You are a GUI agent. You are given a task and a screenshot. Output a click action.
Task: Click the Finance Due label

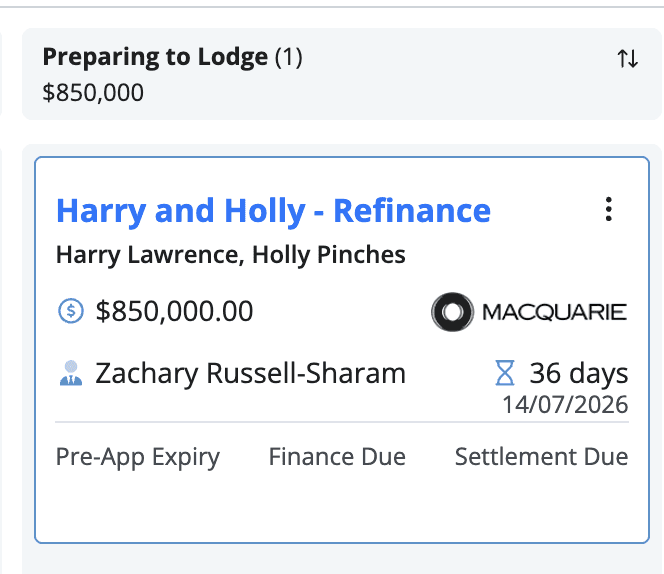(x=337, y=457)
